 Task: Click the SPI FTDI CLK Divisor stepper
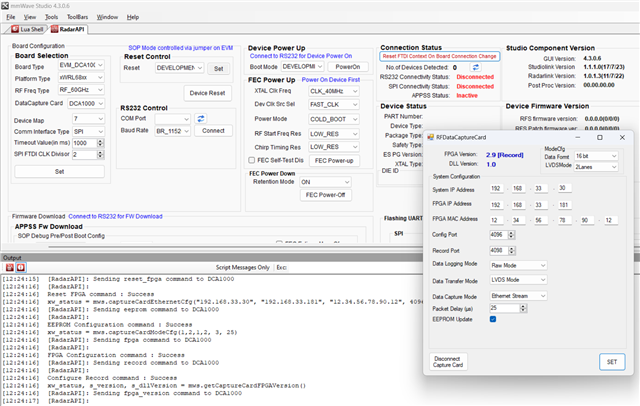100,155
